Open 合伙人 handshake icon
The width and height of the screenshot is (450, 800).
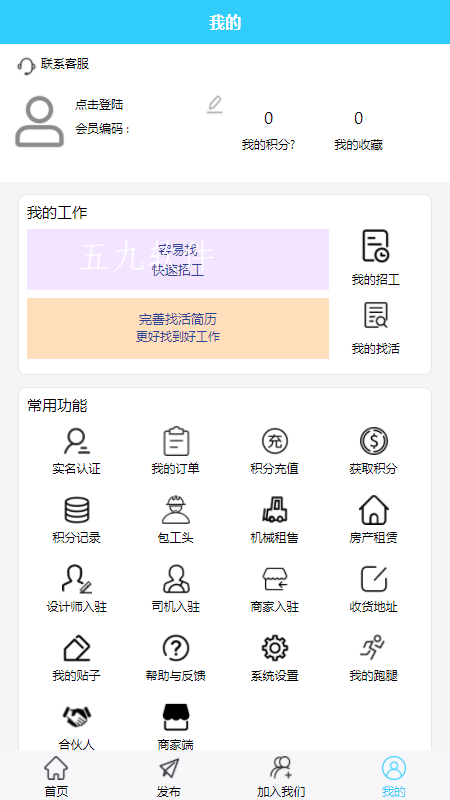77,717
